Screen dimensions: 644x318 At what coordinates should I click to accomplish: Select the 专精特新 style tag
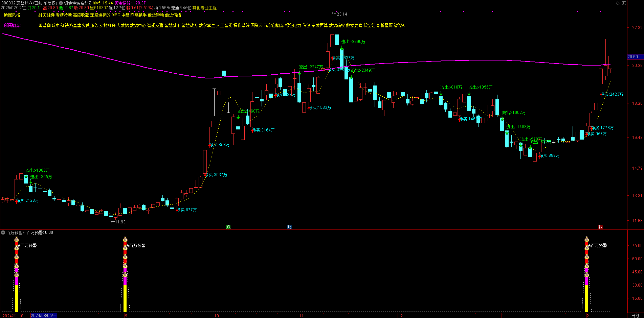coord(64,15)
